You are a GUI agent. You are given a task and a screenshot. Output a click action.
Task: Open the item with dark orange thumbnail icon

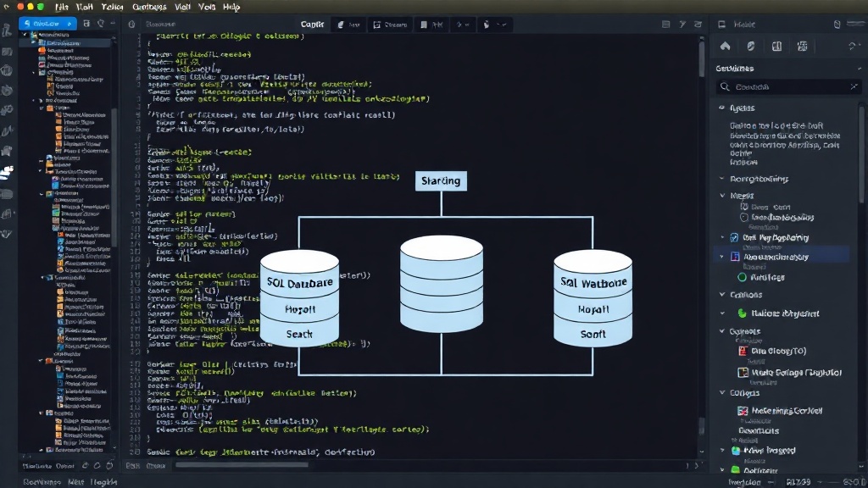[791, 373]
